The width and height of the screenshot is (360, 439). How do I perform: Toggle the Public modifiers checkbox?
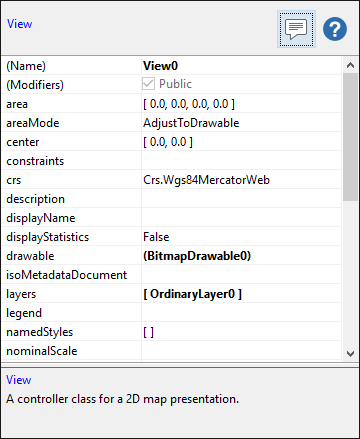(x=148, y=84)
